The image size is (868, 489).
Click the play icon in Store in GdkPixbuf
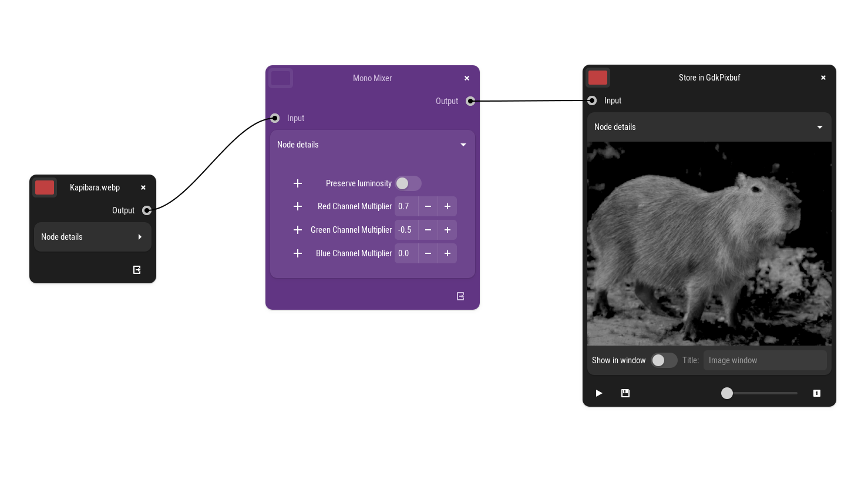pos(598,393)
